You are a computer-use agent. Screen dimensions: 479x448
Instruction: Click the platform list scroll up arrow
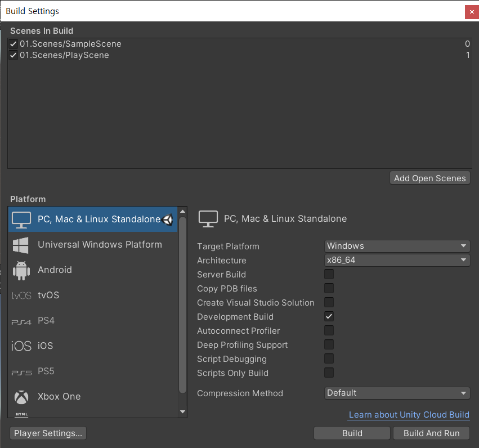coord(182,211)
